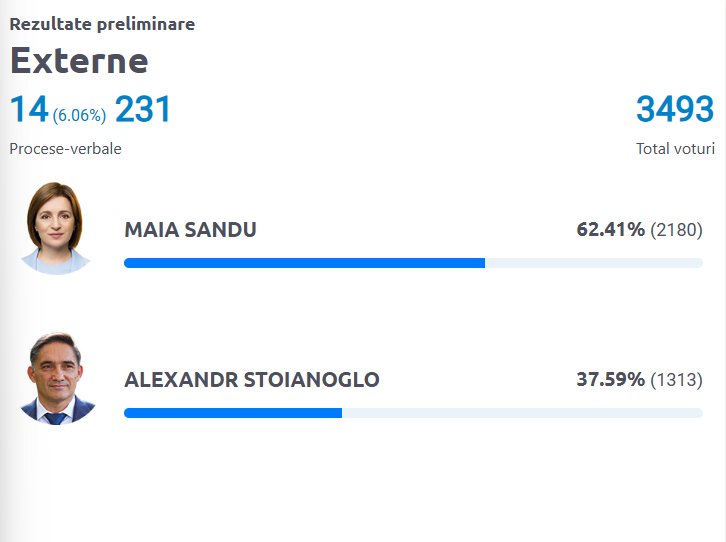The height and width of the screenshot is (542, 726).
Task: Click the 231 total protocols number
Action: tap(143, 109)
